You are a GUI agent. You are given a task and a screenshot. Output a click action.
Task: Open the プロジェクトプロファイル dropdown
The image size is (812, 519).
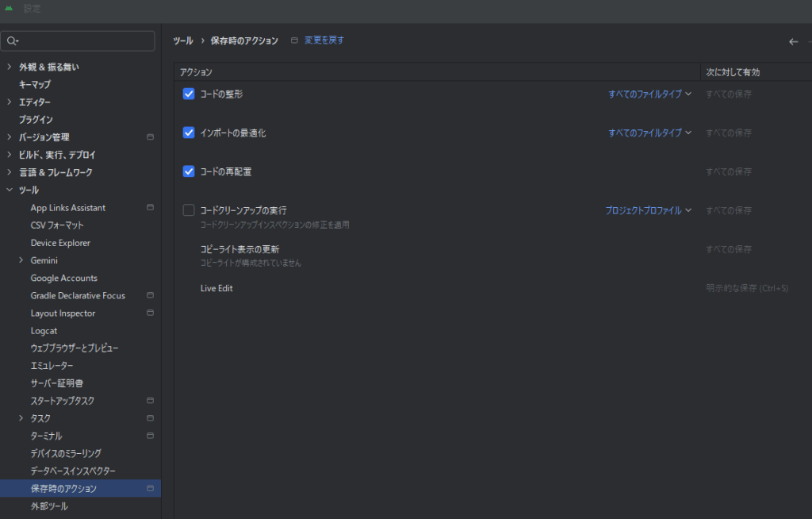pyautogui.click(x=648, y=210)
